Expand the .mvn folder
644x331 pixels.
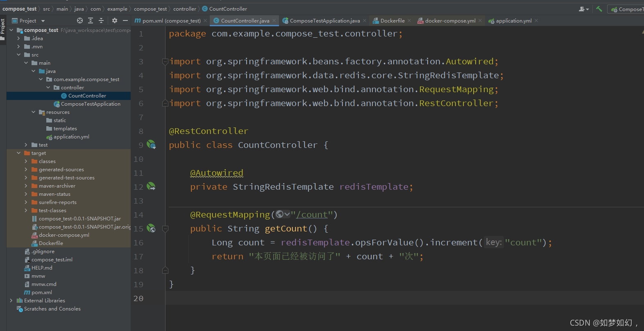click(18, 47)
